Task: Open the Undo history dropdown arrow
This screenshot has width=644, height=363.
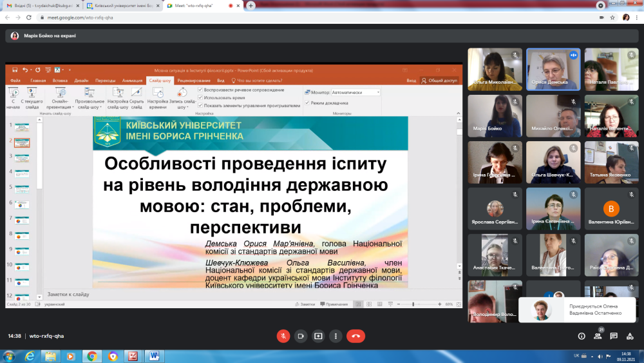Action: click(x=31, y=70)
